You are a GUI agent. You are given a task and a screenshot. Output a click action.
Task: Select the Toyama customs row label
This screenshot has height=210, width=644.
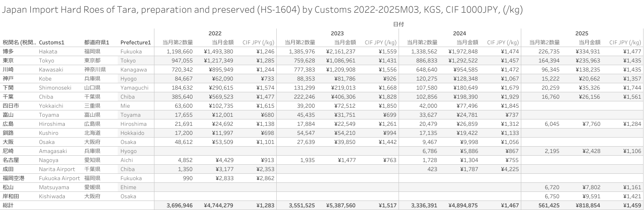(x=49, y=115)
